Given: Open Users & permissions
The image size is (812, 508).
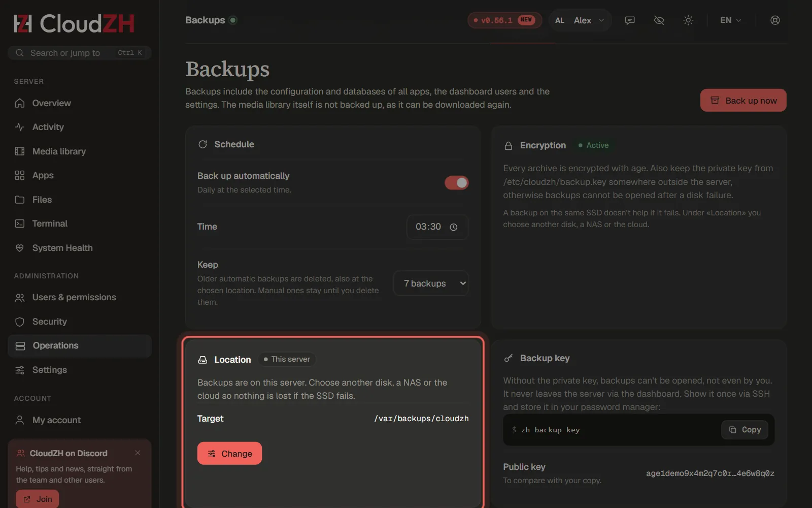Looking at the screenshot, I should [x=80, y=297].
